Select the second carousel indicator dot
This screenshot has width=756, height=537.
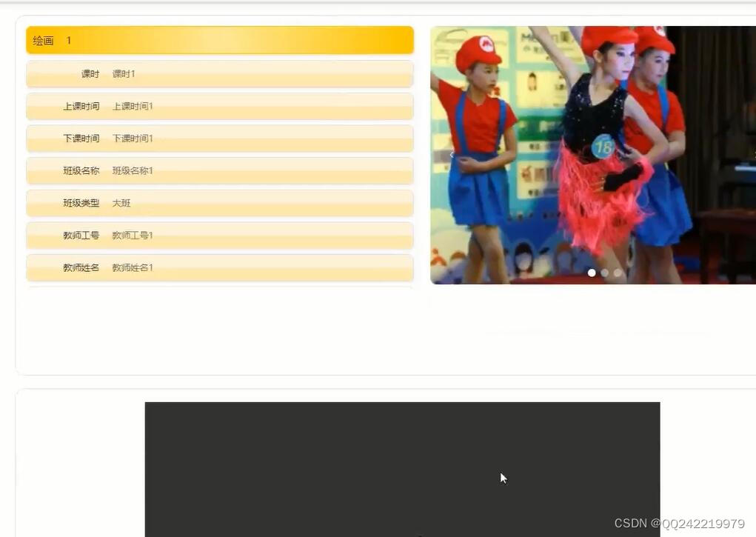pos(604,273)
